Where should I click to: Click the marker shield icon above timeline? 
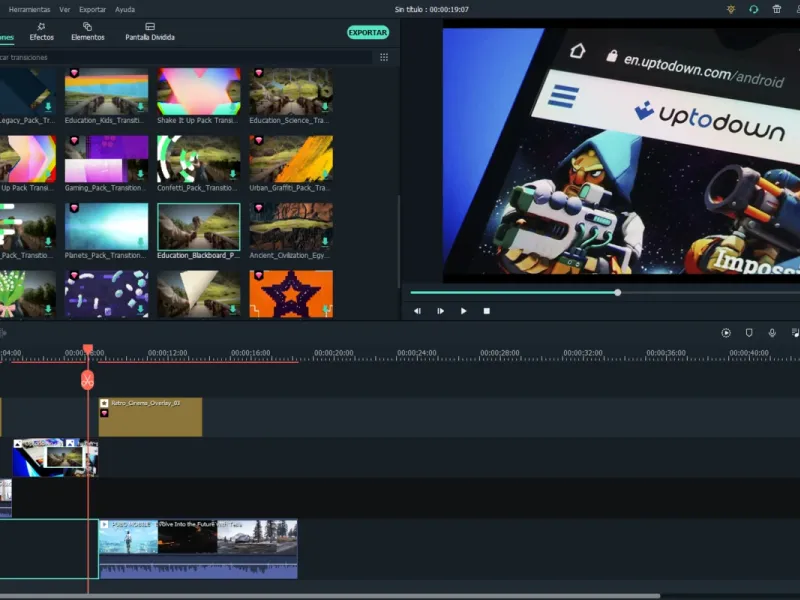tap(749, 333)
